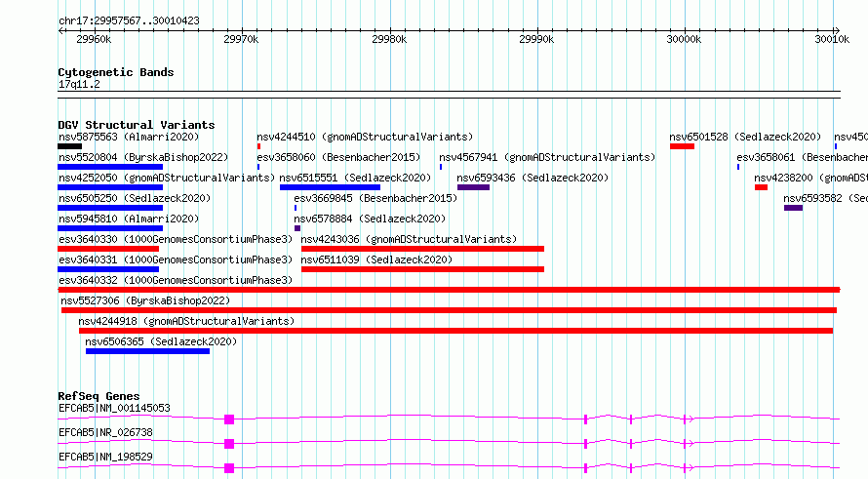Screen dimensions: 868x479
Task: Click the 29980k mark on the ruler
Action: [x=390, y=39]
